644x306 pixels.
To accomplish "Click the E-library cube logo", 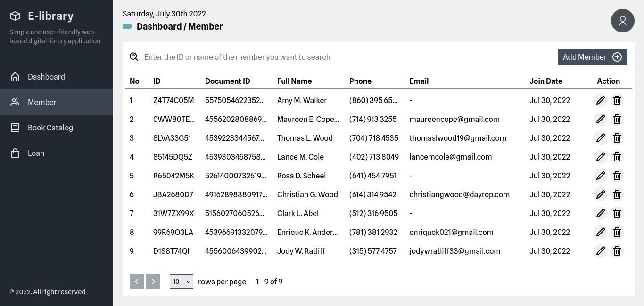I will coord(15,16).
